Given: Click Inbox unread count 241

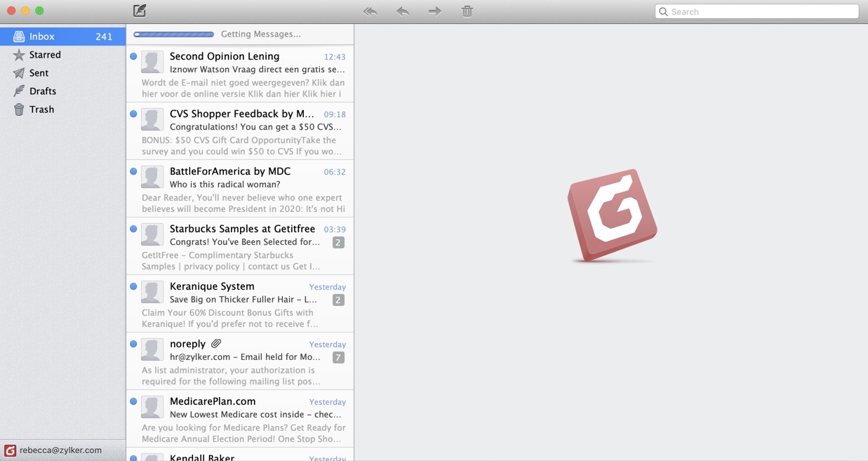Looking at the screenshot, I should coord(104,36).
